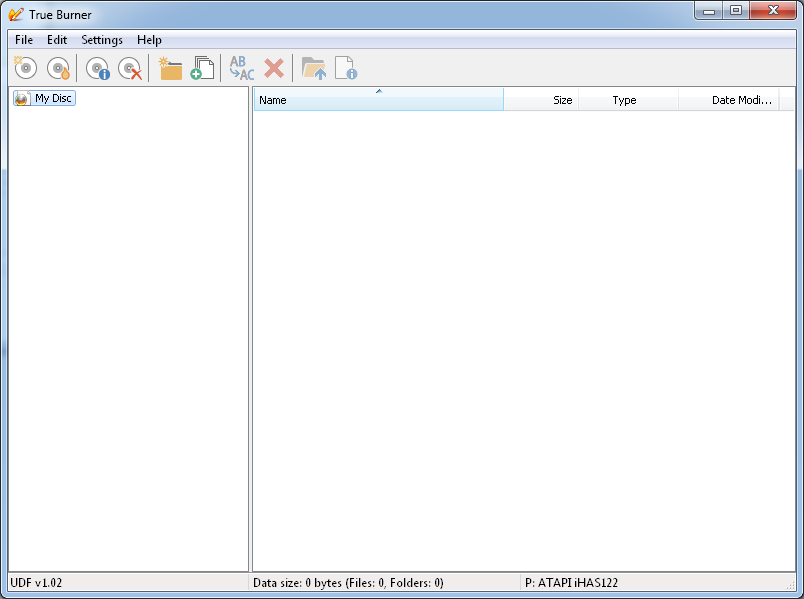
Task: Sort the file list by Name column
Action: (x=379, y=99)
